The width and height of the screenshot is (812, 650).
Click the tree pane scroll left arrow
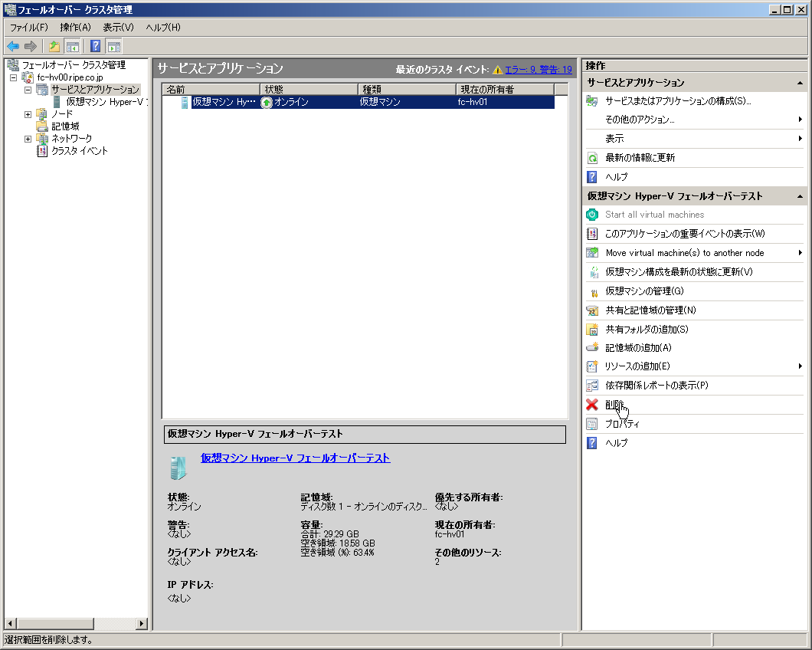pyautogui.click(x=11, y=624)
